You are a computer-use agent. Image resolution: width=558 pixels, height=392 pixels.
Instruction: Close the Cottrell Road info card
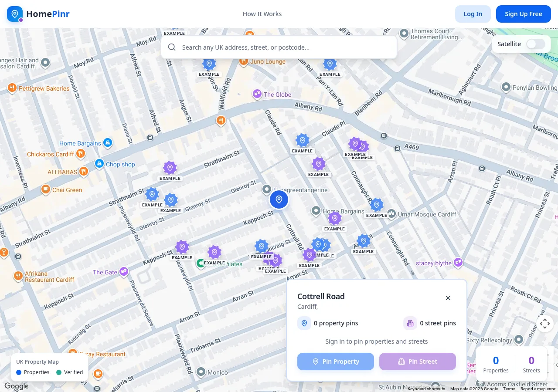[x=448, y=298]
